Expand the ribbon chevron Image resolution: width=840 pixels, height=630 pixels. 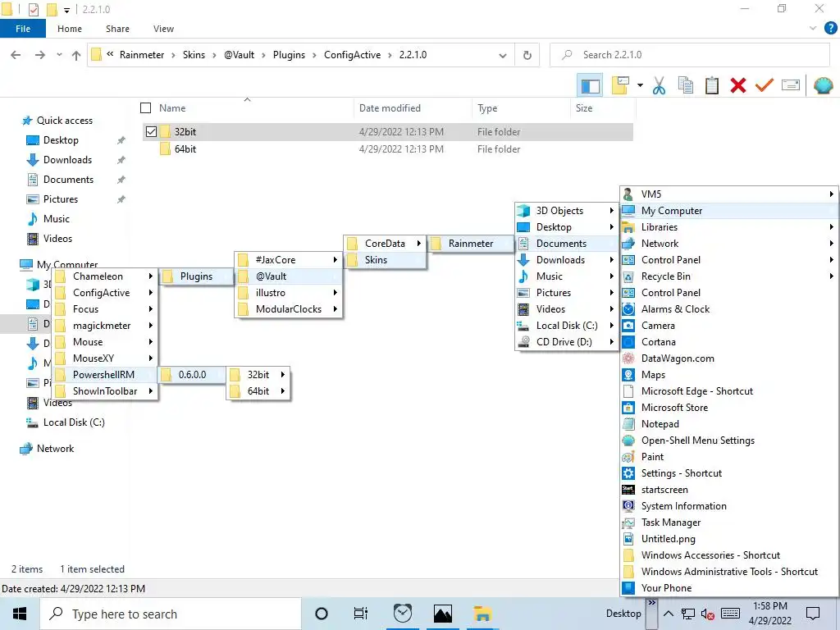coord(812,29)
